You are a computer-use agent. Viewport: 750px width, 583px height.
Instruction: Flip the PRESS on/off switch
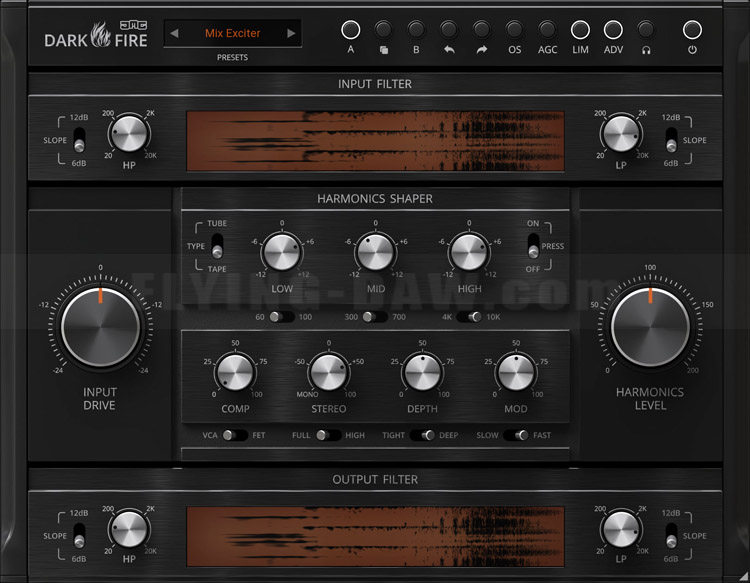click(533, 246)
